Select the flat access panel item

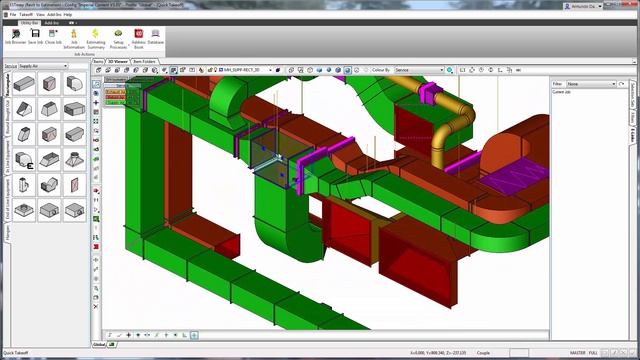[75, 185]
